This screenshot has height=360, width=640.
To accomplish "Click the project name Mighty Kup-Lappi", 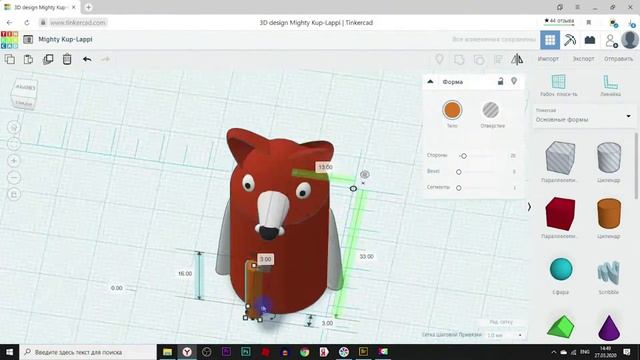I will coord(65,40).
